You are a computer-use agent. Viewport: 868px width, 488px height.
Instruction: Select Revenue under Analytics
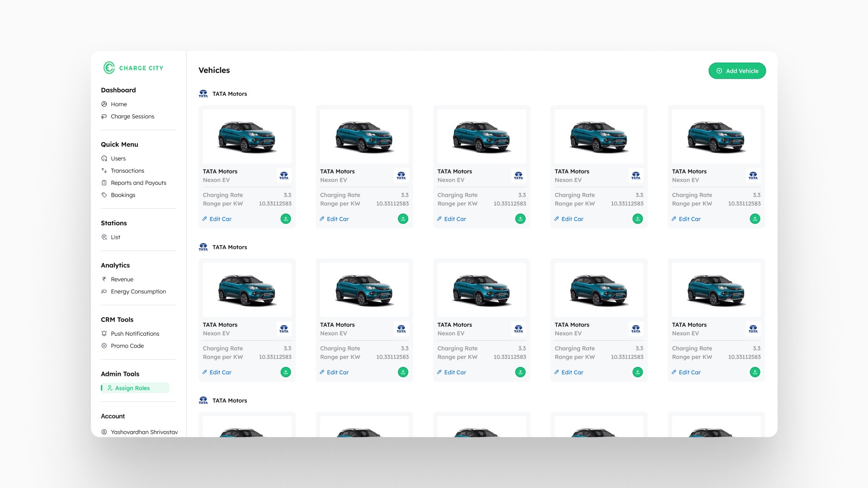coord(122,279)
